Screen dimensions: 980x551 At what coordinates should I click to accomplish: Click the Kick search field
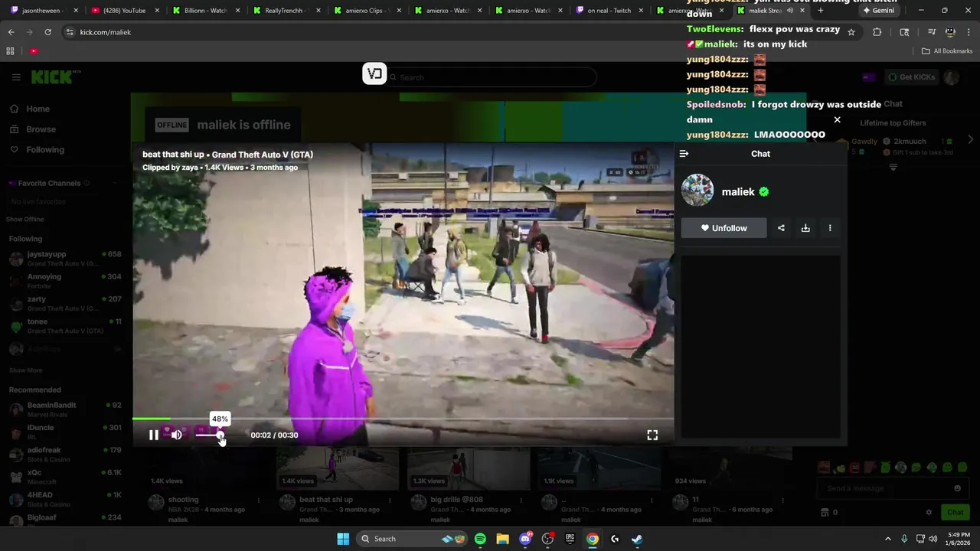[490, 77]
